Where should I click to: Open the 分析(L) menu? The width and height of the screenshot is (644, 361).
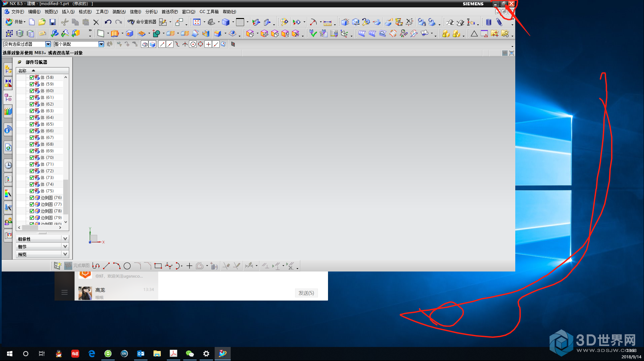(151, 12)
